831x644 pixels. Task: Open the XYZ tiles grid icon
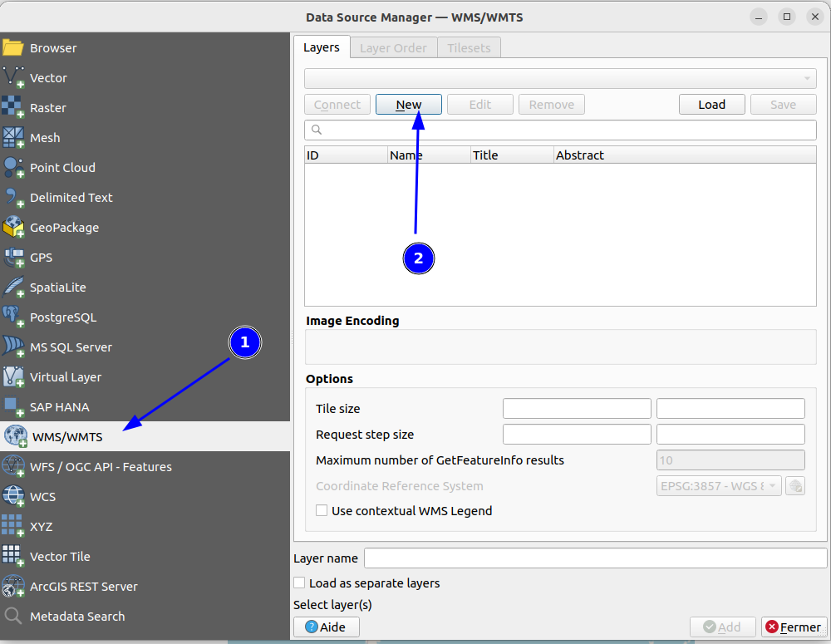tap(13, 526)
